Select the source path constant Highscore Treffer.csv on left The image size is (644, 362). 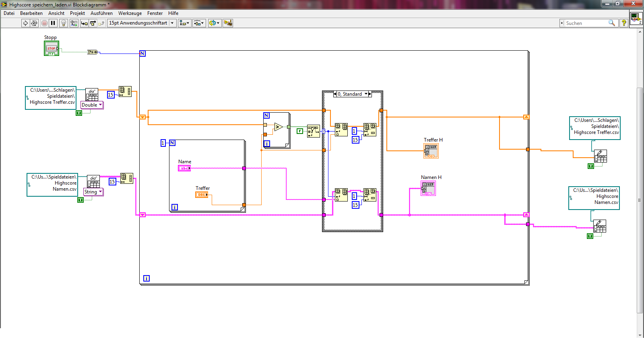click(51, 98)
